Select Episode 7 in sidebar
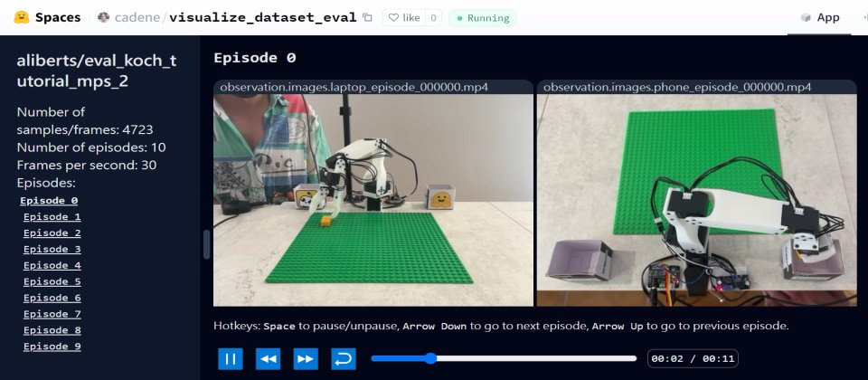Viewport: 868px width, 380px height. (x=52, y=314)
